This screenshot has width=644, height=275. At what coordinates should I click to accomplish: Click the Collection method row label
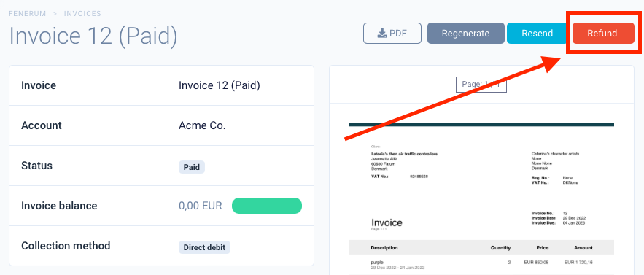[x=66, y=246]
